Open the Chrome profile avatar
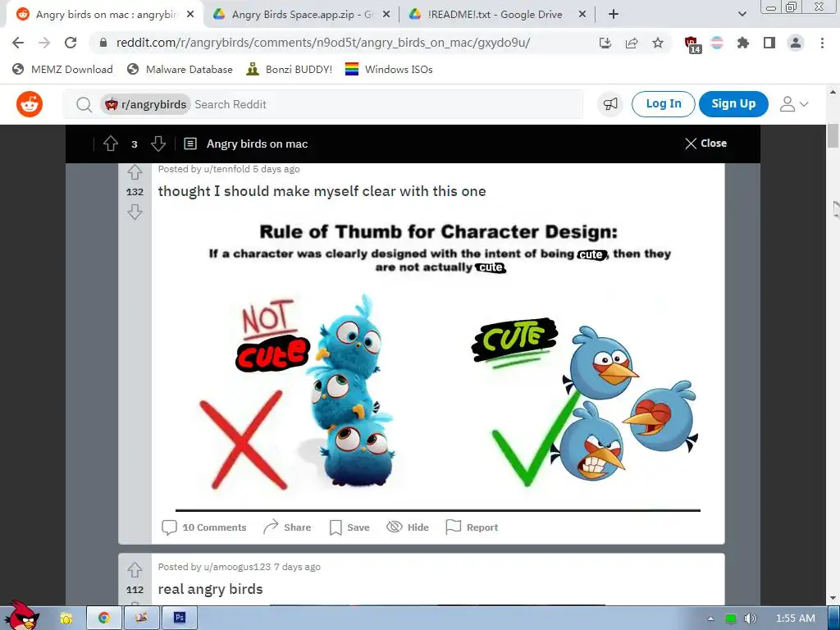Screen dimensions: 840x630 pyautogui.click(x=796, y=43)
